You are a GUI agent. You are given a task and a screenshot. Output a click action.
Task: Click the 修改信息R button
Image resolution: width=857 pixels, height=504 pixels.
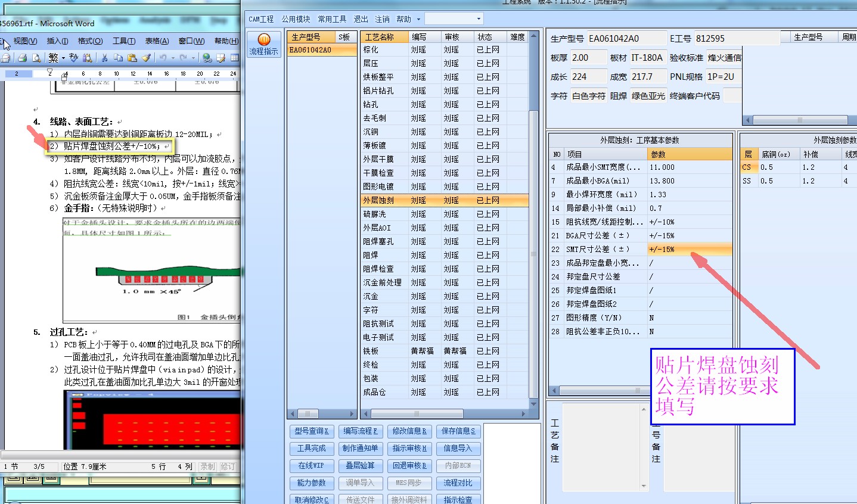[409, 431]
